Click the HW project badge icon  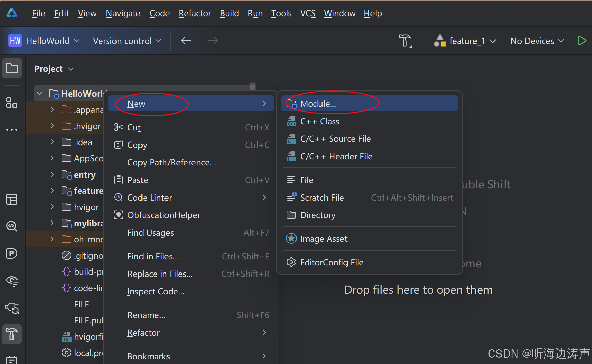pos(15,41)
